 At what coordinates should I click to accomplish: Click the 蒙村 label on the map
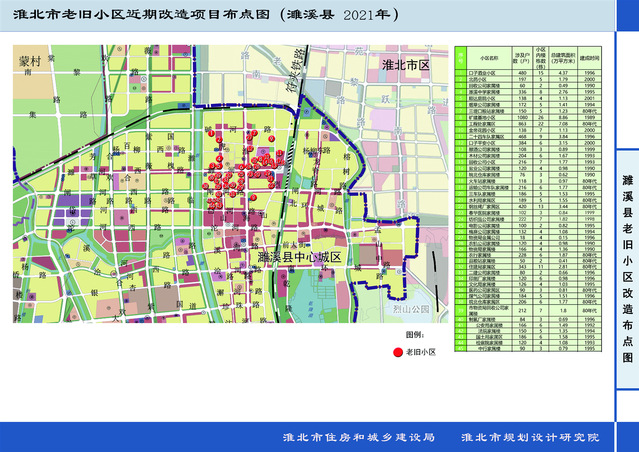(31, 61)
